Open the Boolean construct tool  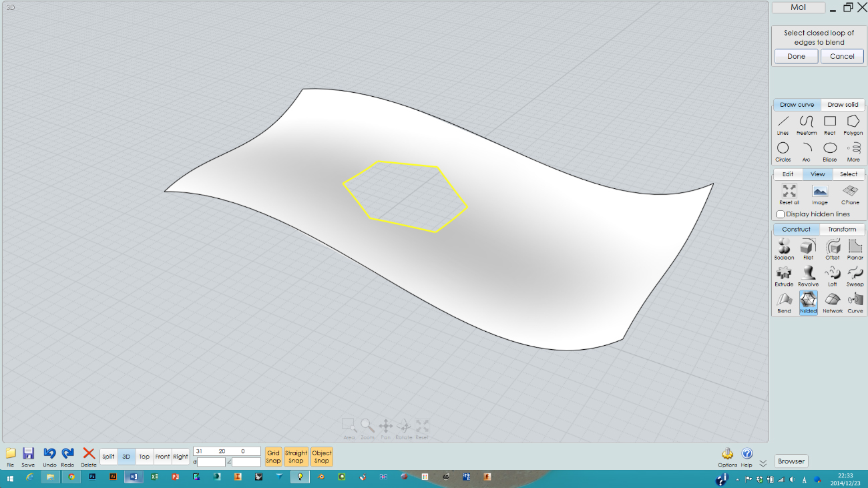[x=784, y=249]
